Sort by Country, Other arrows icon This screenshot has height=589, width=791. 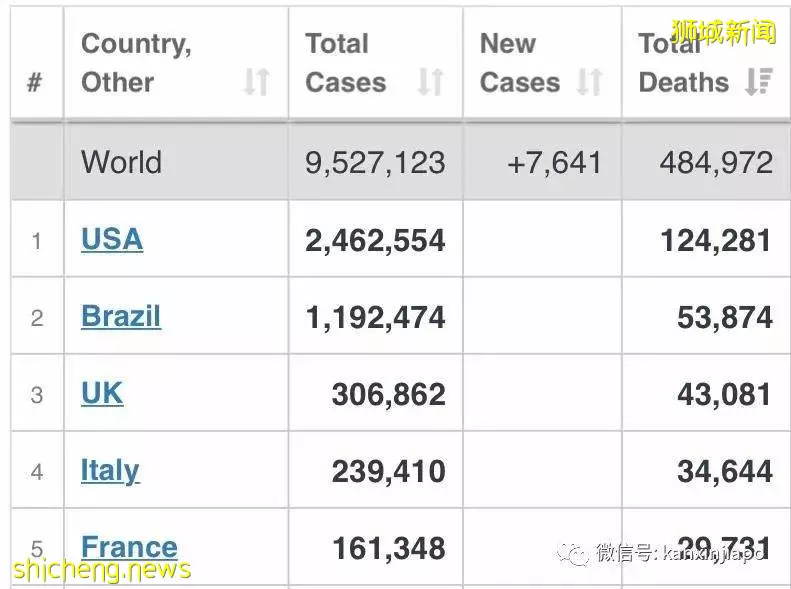pyautogui.click(x=256, y=82)
